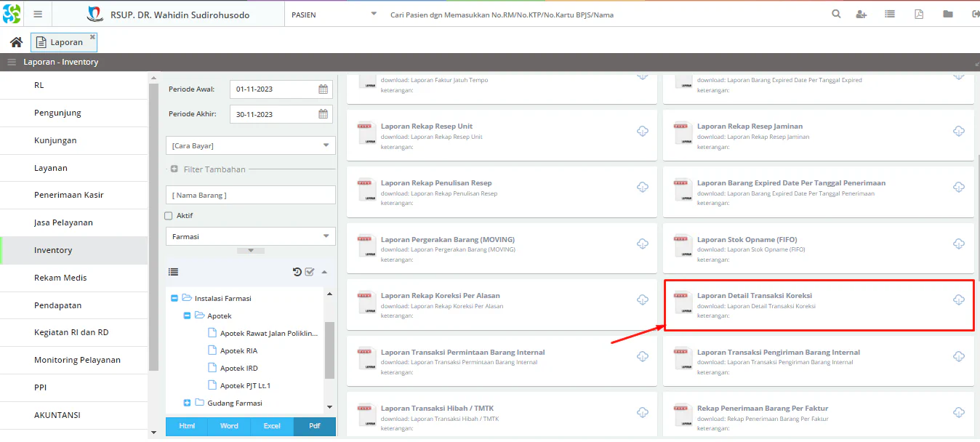Click the logout icon at top right
The height and width of the screenshot is (442, 980).
coord(975,14)
